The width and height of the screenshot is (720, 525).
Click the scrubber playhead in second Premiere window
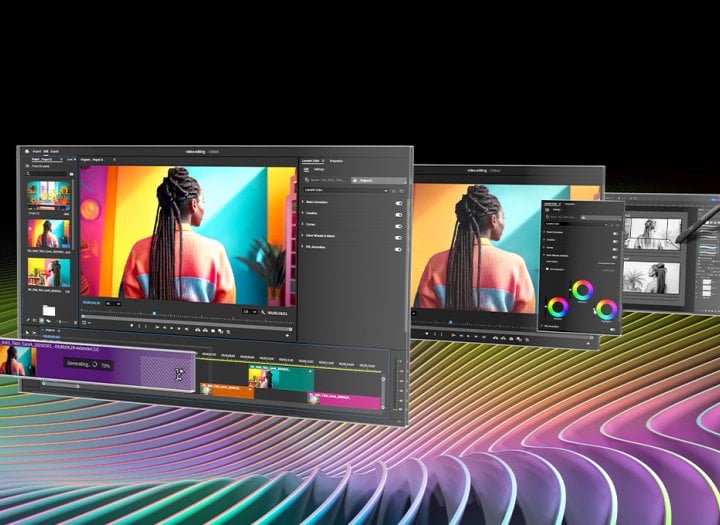pos(450,322)
